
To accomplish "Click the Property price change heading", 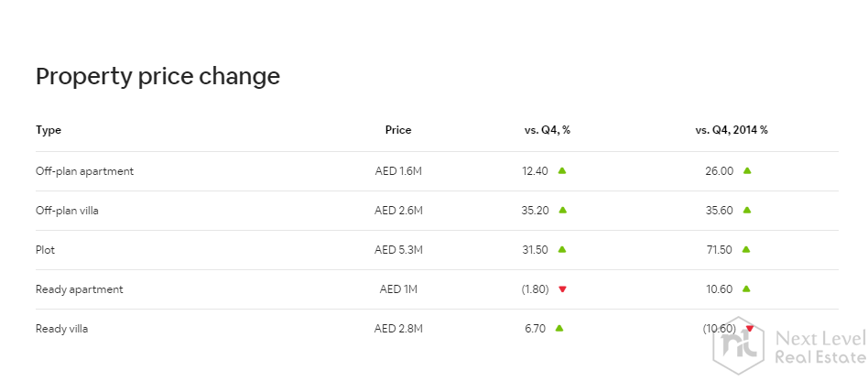I will [157, 77].
